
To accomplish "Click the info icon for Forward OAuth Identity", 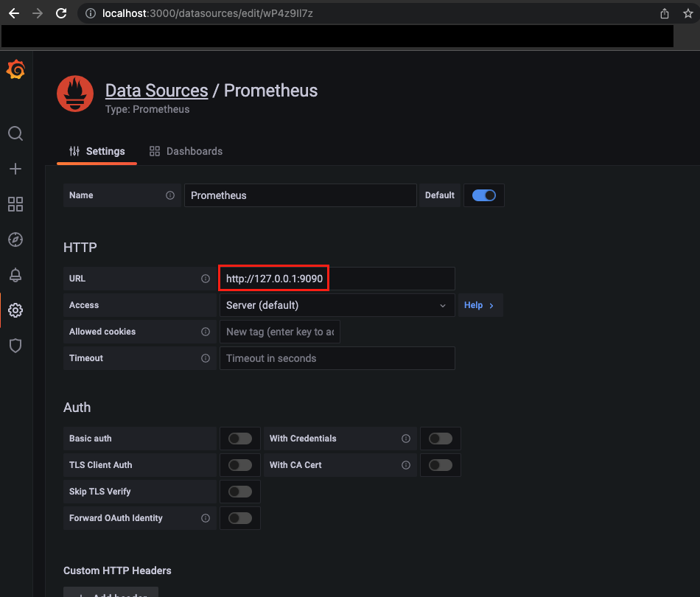I will pos(206,518).
